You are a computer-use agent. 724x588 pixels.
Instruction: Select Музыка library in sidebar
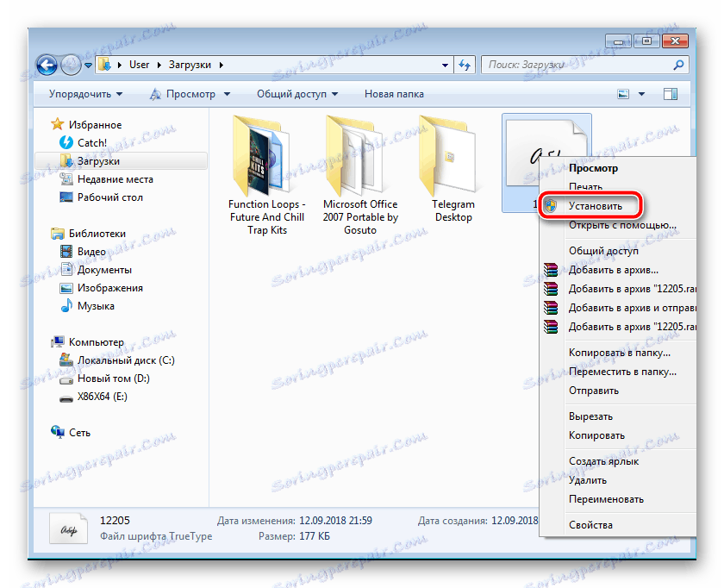(x=96, y=306)
